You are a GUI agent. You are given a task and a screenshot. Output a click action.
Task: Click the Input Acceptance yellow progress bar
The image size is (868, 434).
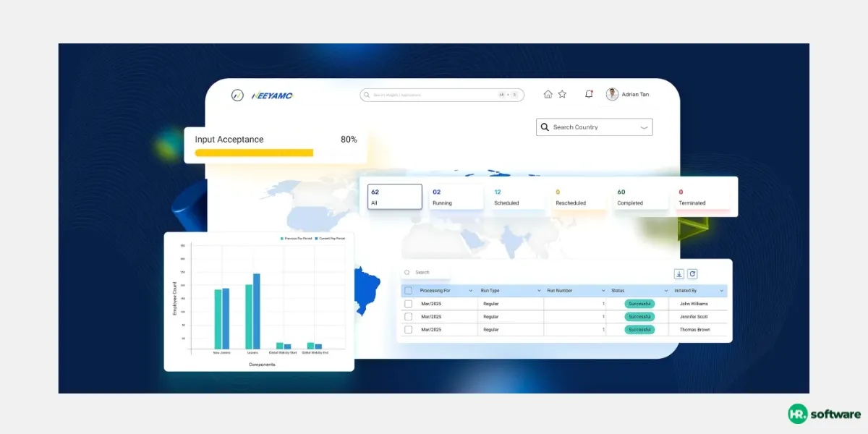254,153
